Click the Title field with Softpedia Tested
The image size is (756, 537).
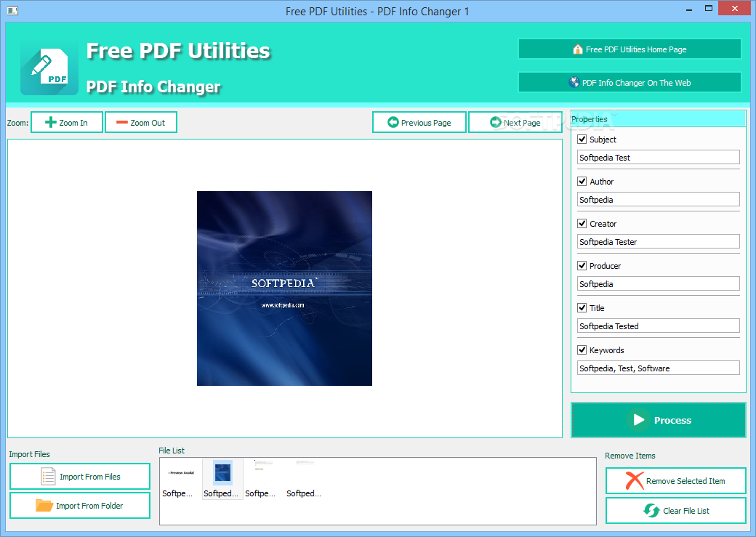pos(658,326)
